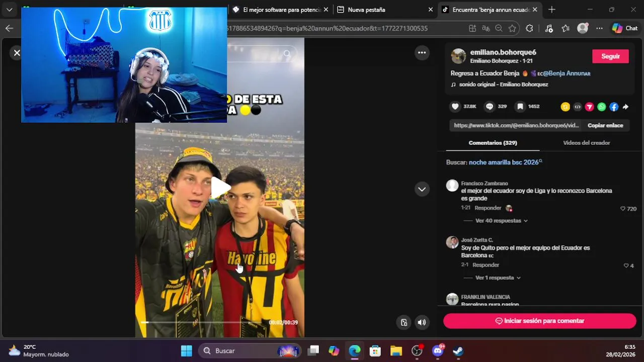The width and height of the screenshot is (644, 362).
Task: Open more share options arrow
Action: pyautogui.click(x=626, y=107)
